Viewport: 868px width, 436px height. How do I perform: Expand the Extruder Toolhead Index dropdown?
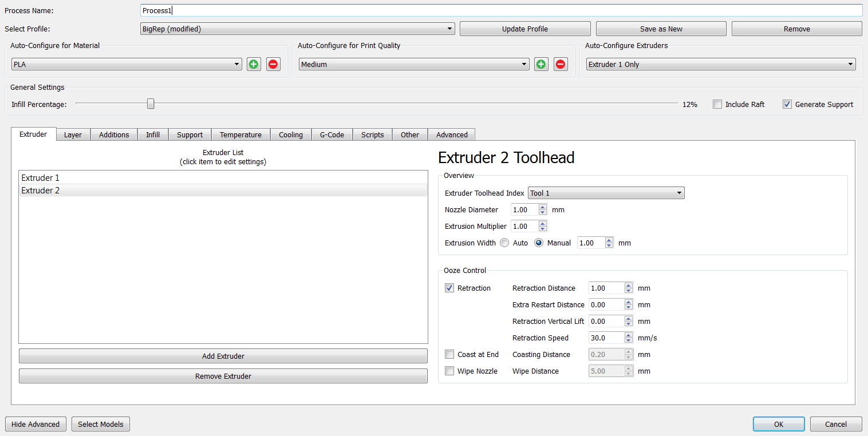pos(606,193)
